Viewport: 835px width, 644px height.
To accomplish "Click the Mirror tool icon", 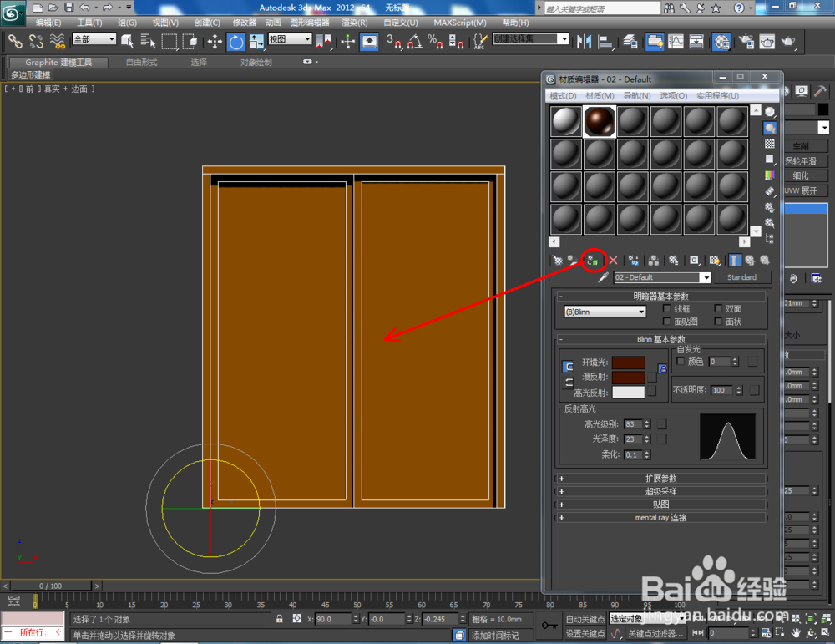I will (584, 41).
